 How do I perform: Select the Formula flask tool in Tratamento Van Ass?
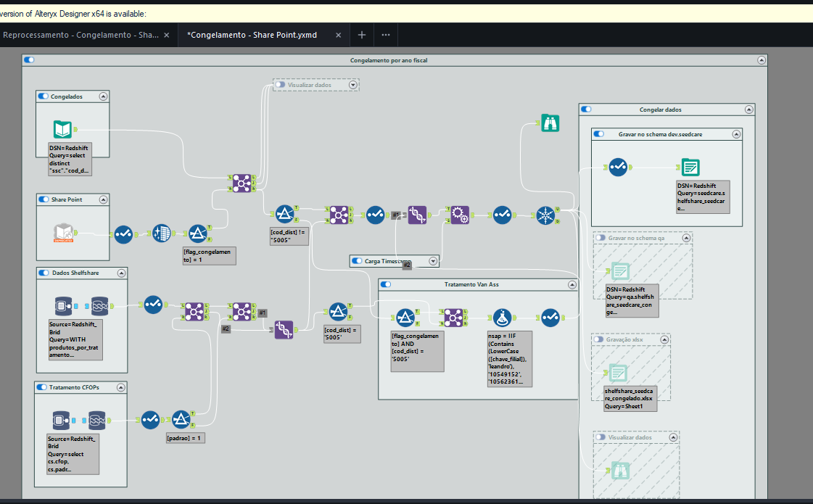(x=502, y=318)
